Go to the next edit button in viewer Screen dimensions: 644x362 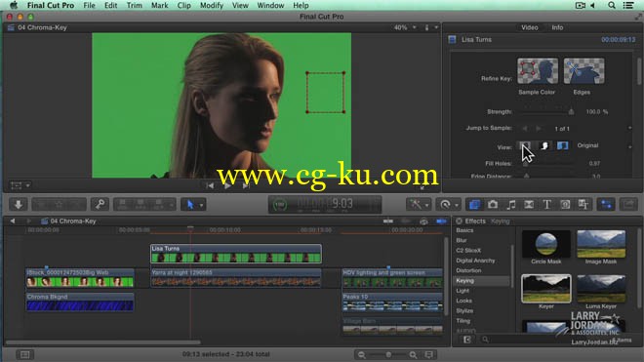pyautogui.click(x=246, y=186)
